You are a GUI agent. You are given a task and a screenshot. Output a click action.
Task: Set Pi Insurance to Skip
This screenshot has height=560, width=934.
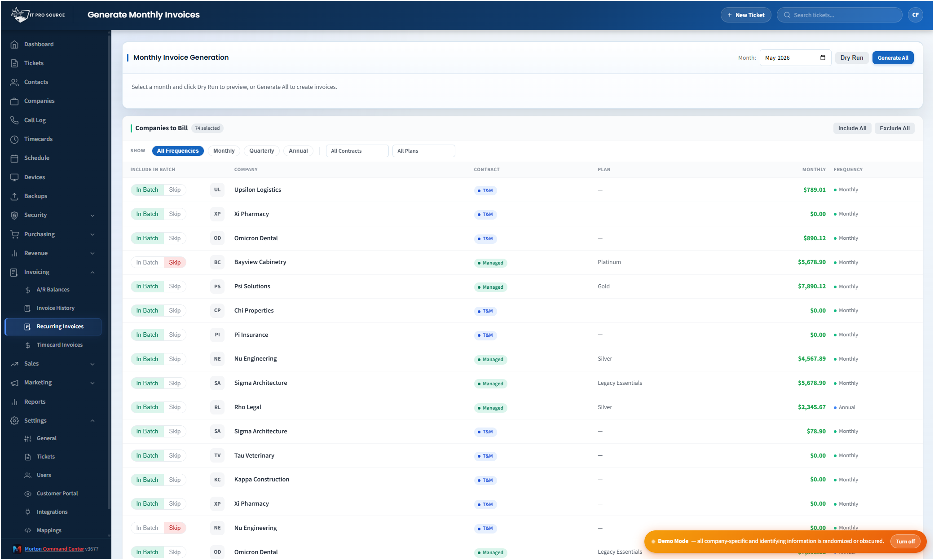point(175,335)
